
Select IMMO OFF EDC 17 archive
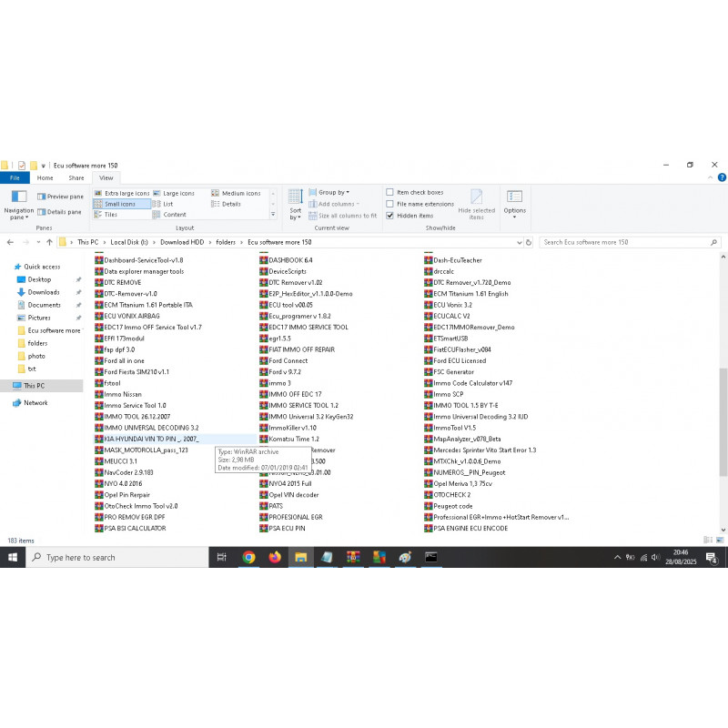pos(290,394)
